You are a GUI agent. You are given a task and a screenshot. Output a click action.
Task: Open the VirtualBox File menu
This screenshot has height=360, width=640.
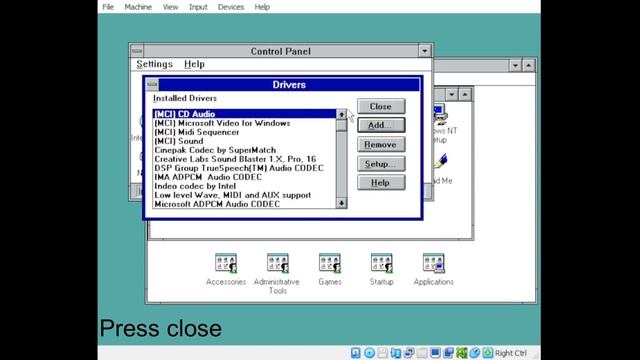(x=108, y=7)
